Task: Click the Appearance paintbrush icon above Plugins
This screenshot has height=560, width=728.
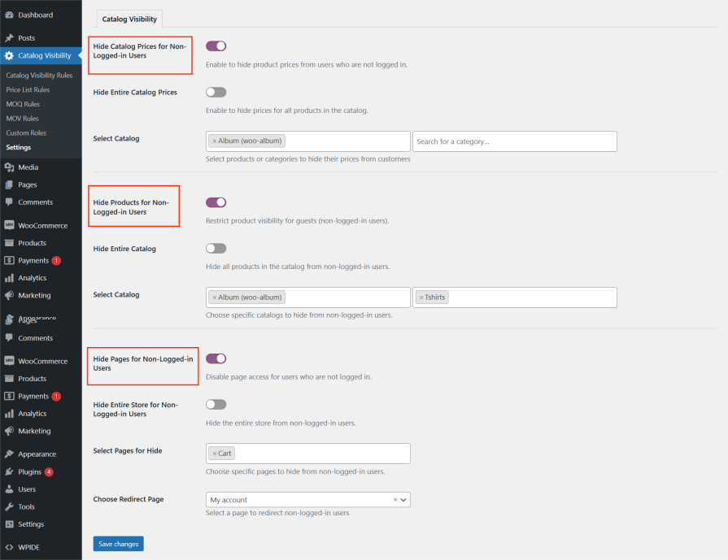Action: pos(9,454)
